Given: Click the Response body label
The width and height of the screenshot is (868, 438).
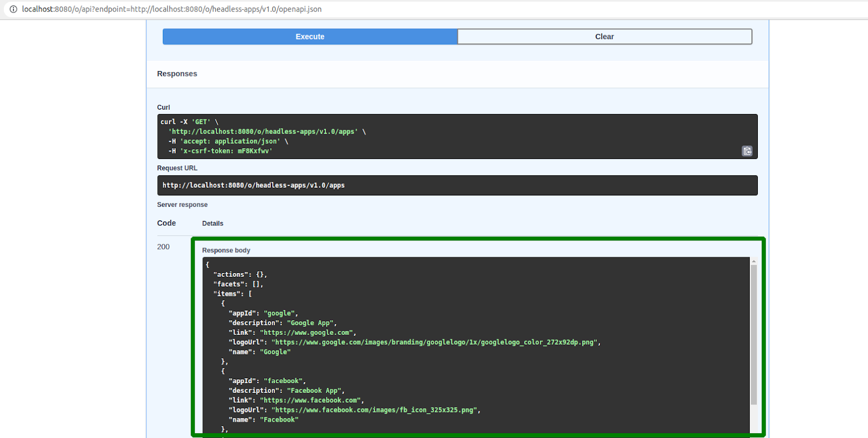Looking at the screenshot, I should click(226, 250).
